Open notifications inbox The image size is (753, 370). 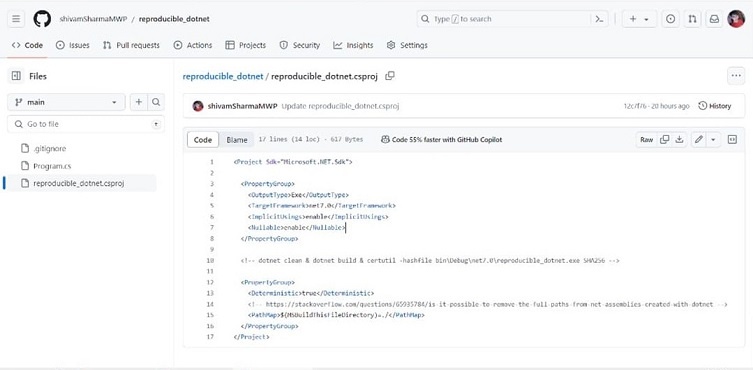[714, 19]
